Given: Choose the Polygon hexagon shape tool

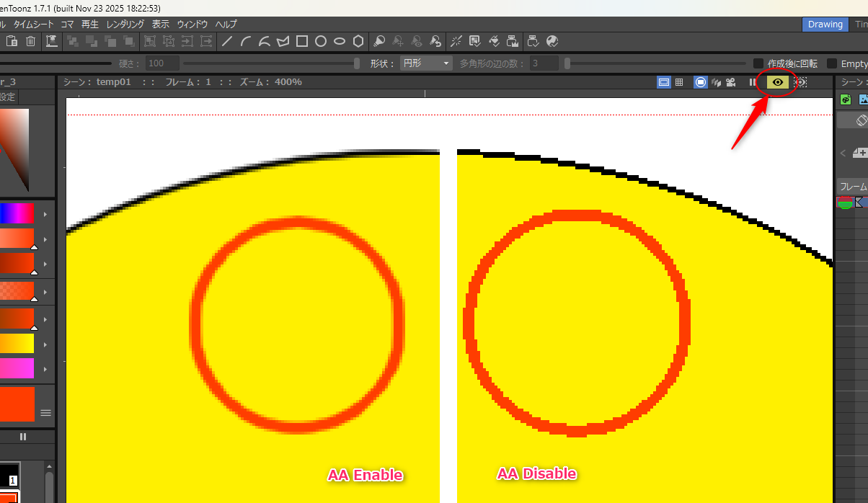Looking at the screenshot, I should pyautogui.click(x=358, y=42).
